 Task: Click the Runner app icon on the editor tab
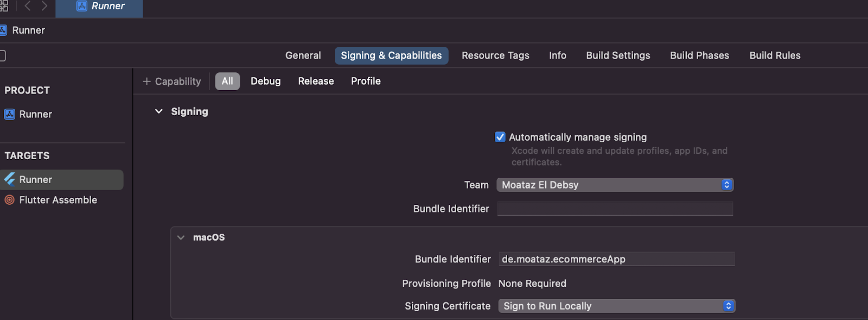(81, 7)
